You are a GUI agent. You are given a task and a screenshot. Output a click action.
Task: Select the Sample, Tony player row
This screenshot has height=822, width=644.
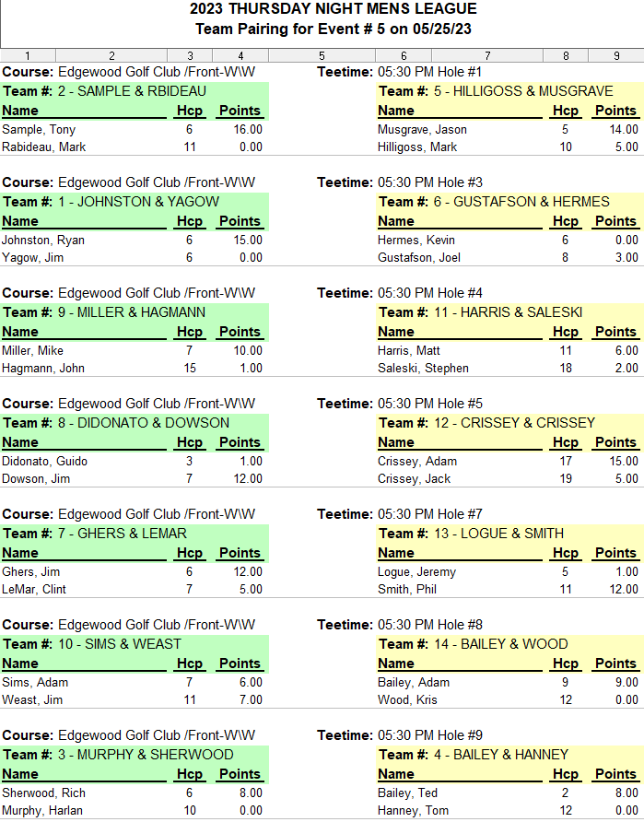pyautogui.click(x=135, y=130)
